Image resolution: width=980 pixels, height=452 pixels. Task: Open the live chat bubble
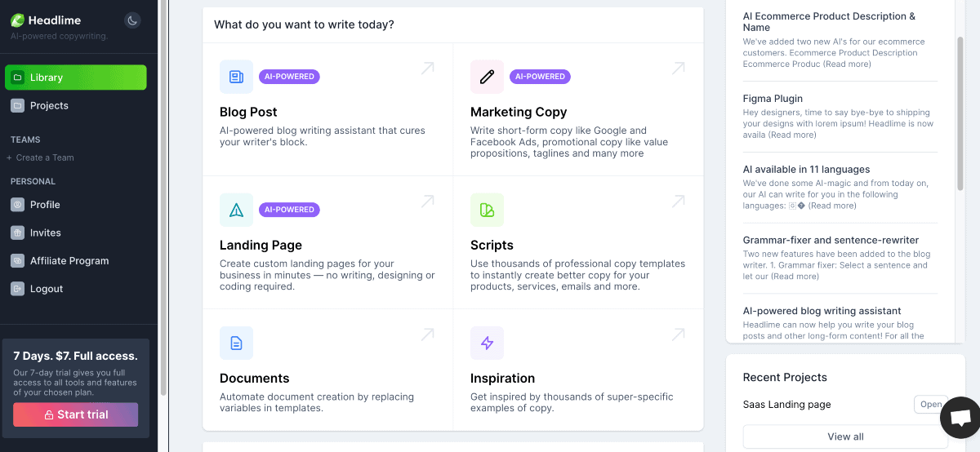click(960, 419)
